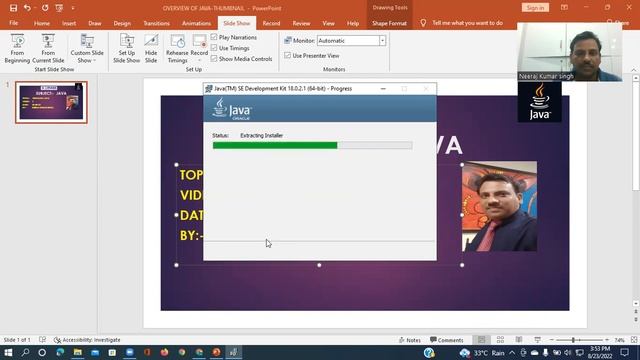Open the Shape Format tab
This screenshot has width=640, height=360.
click(x=389, y=23)
